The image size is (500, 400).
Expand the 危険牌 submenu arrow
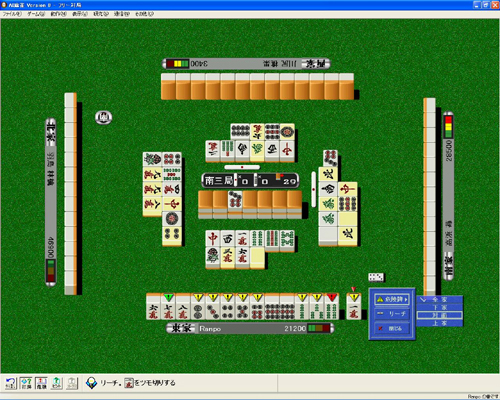[x=406, y=299]
